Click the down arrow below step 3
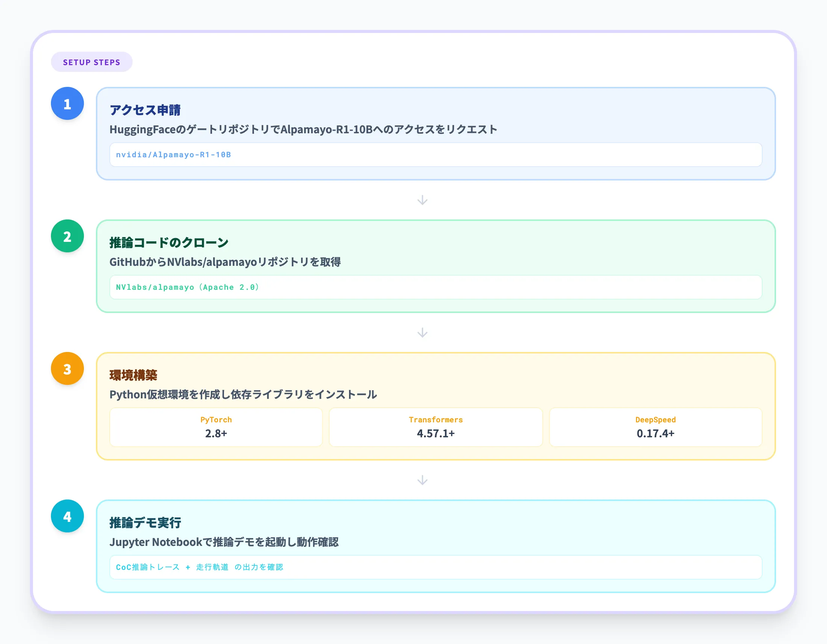The height and width of the screenshot is (644, 827). [422, 480]
